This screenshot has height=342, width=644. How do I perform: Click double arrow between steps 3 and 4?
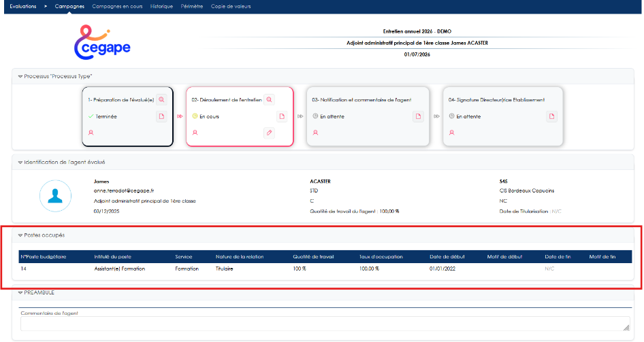tap(436, 116)
